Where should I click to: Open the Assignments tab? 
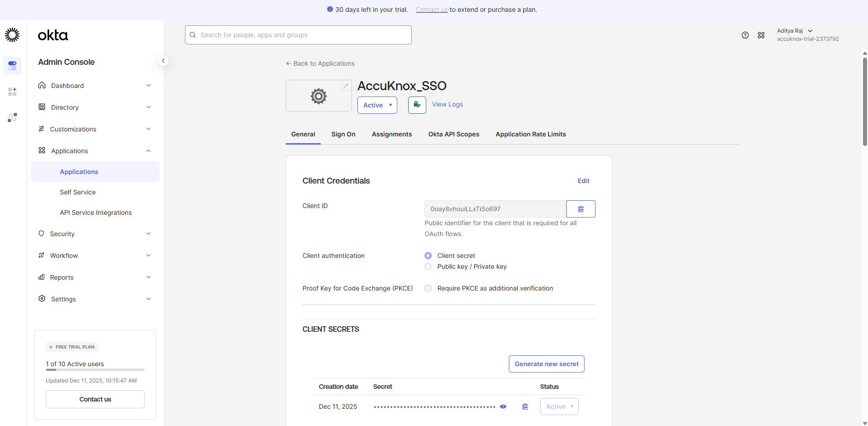point(392,134)
